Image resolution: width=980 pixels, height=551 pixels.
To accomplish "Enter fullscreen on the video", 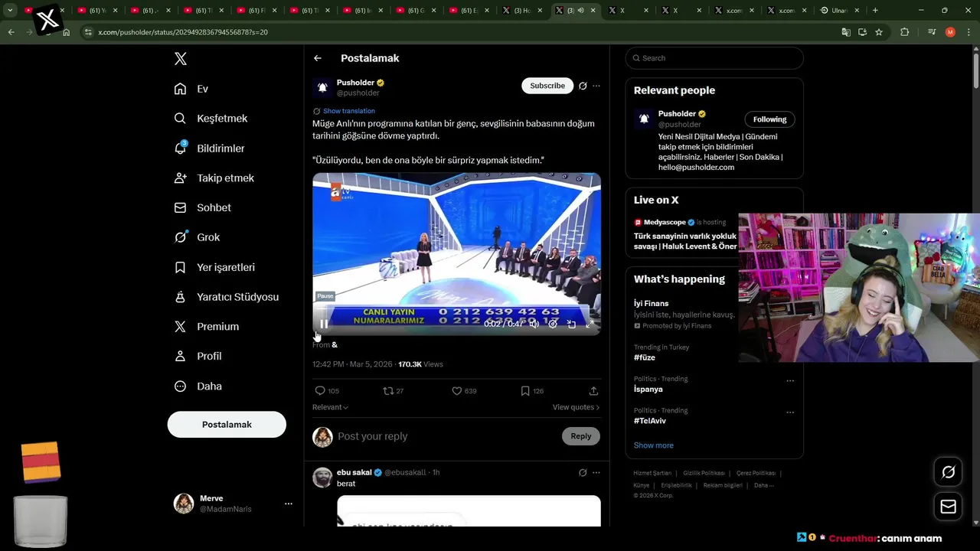I will coord(590,324).
